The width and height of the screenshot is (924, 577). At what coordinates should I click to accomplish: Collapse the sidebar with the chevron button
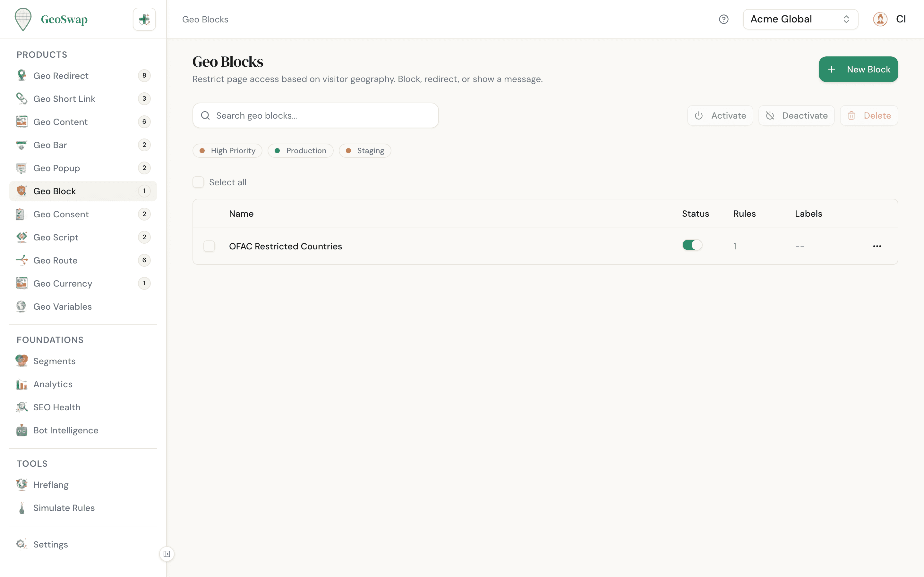point(167,554)
